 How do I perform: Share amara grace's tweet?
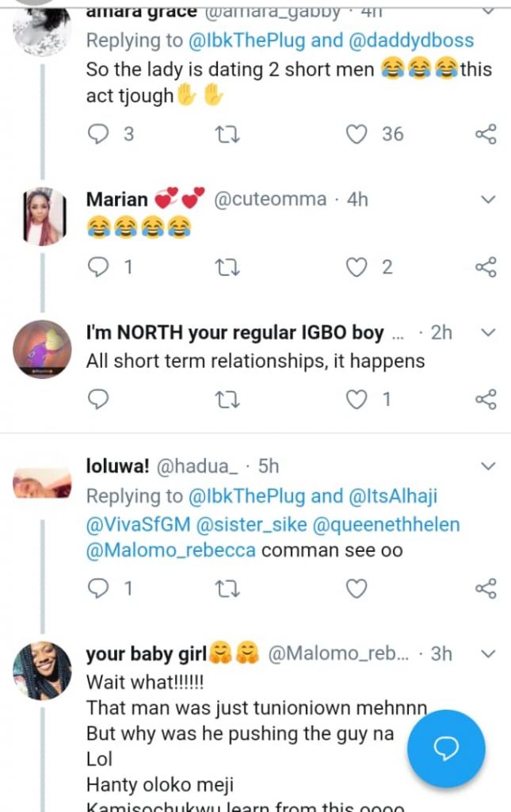click(485, 134)
